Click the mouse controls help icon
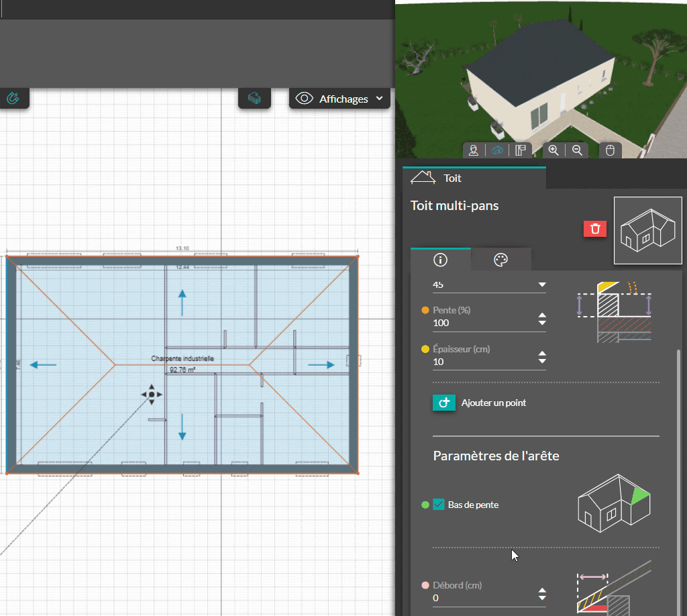687x616 pixels. click(610, 150)
